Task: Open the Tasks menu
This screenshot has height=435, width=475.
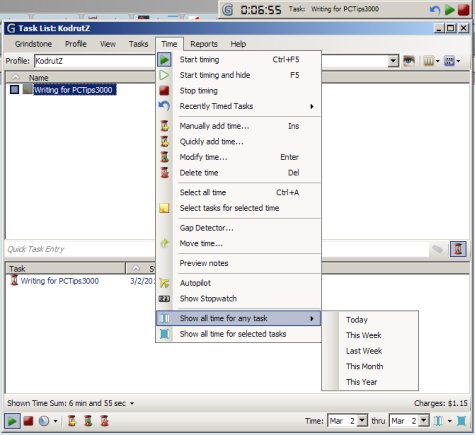Action: [138, 44]
